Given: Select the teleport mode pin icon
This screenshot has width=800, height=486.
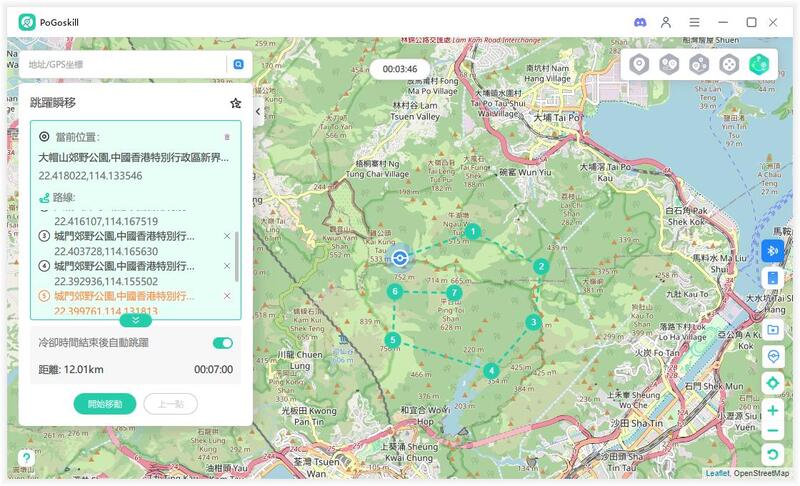Looking at the screenshot, I should [639, 64].
